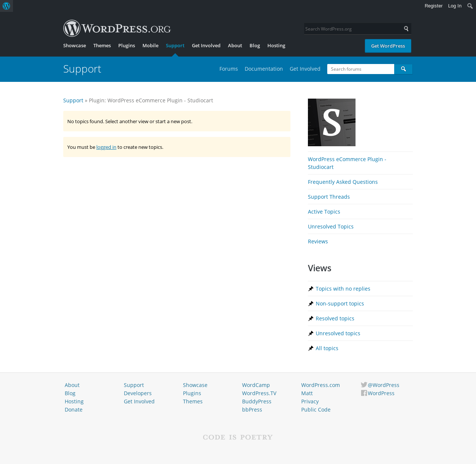Click footer WordPress.TV link
The image size is (476, 464).
click(259, 393)
